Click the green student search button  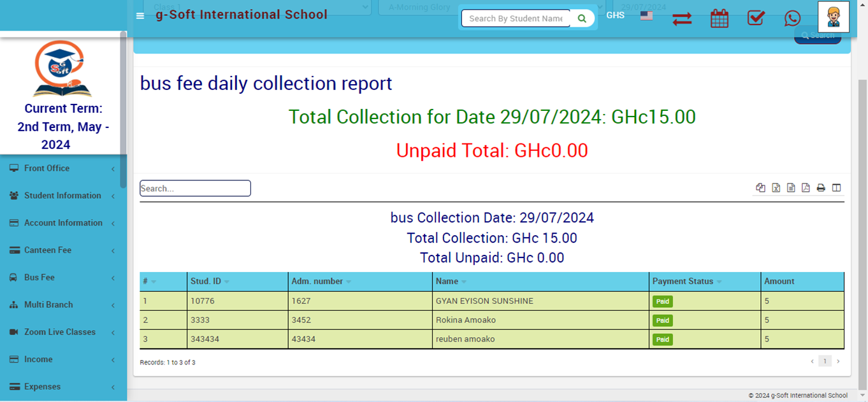pos(582,18)
